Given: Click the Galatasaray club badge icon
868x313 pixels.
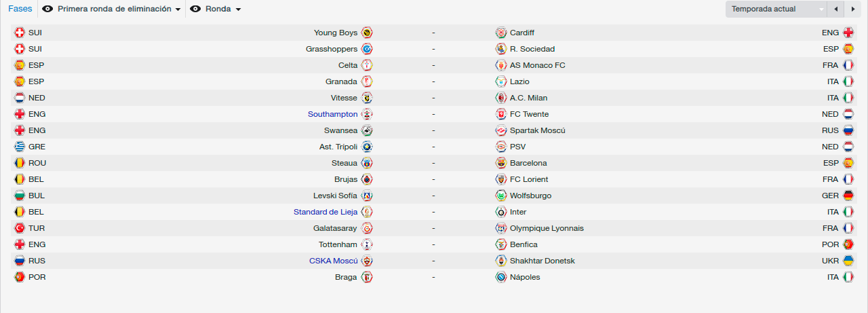Looking at the screenshot, I should point(367,228).
